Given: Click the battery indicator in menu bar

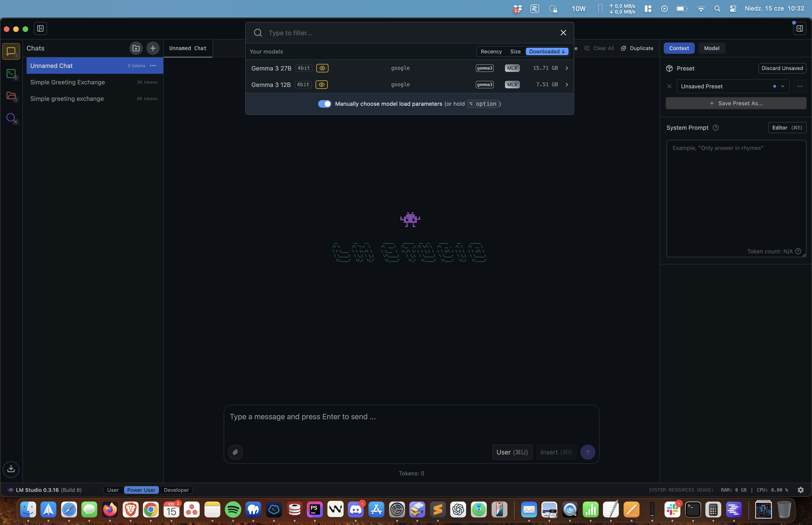Looking at the screenshot, I should [682, 9].
